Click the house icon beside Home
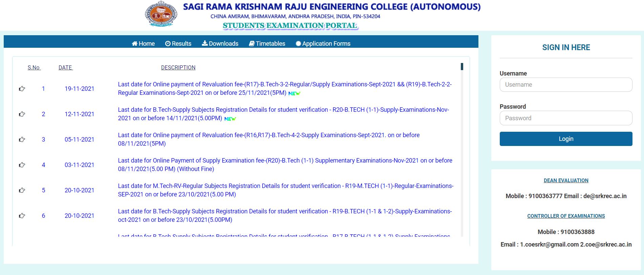Viewport: 644px width, 275px height. [x=135, y=43]
